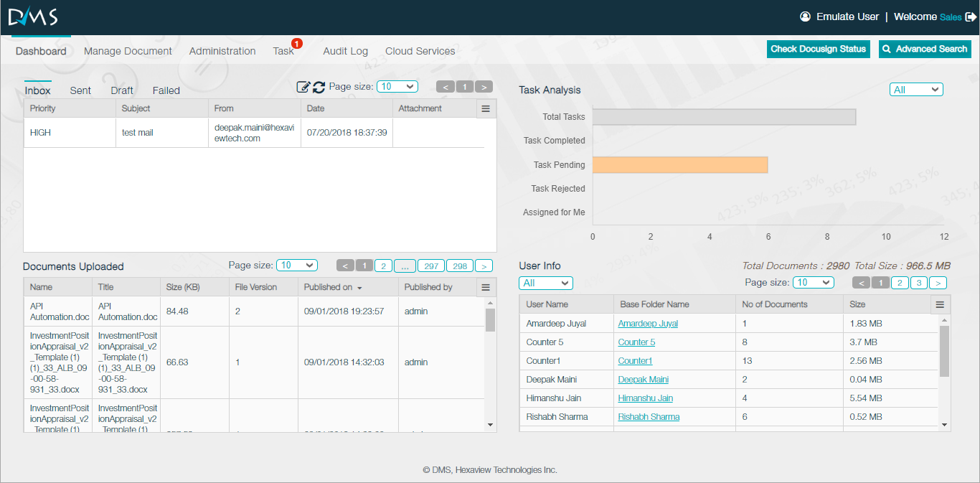The image size is (980, 483).
Task: Open the Audit Log menu
Action: click(345, 51)
